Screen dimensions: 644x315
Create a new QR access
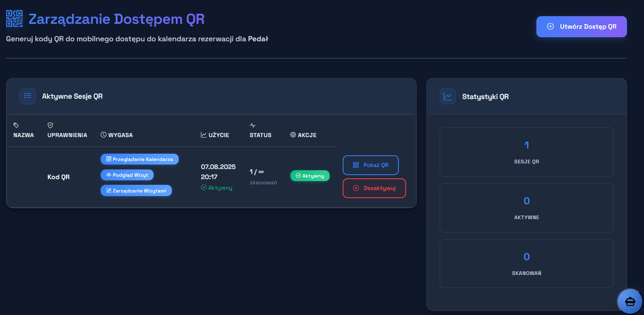tap(581, 27)
